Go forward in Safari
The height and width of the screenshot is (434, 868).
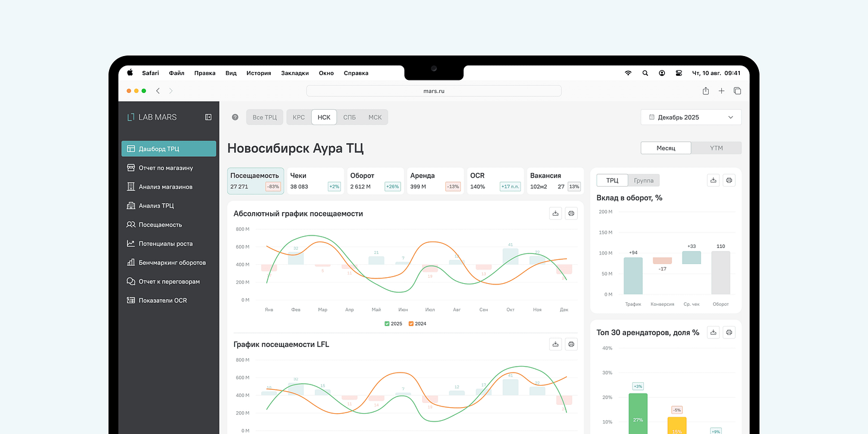tap(171, 91)
